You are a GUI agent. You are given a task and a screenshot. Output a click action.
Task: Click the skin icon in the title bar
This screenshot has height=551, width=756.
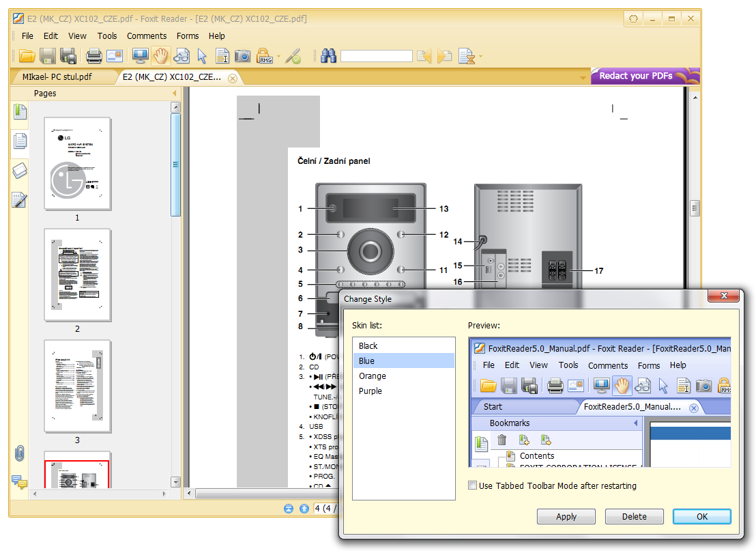pos(634,19)
